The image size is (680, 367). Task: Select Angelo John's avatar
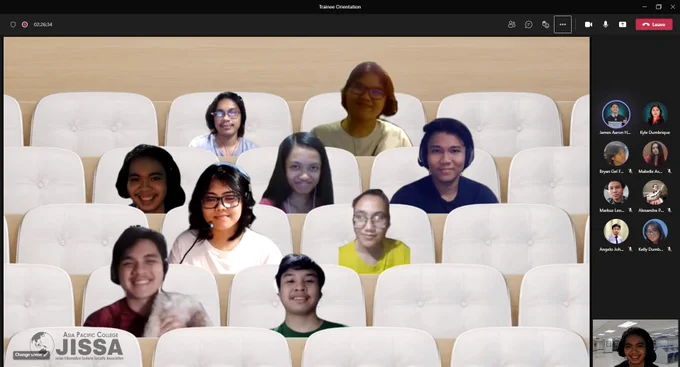616,232
